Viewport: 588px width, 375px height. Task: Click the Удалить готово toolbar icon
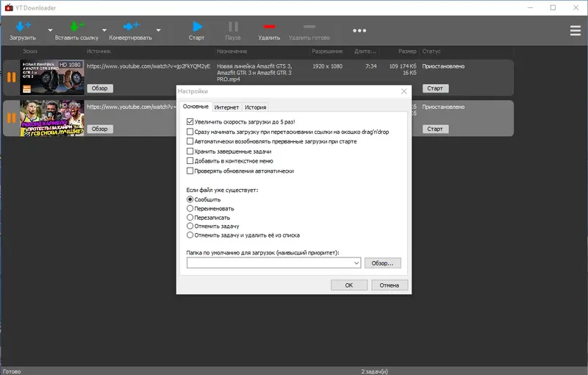[309, 26]
